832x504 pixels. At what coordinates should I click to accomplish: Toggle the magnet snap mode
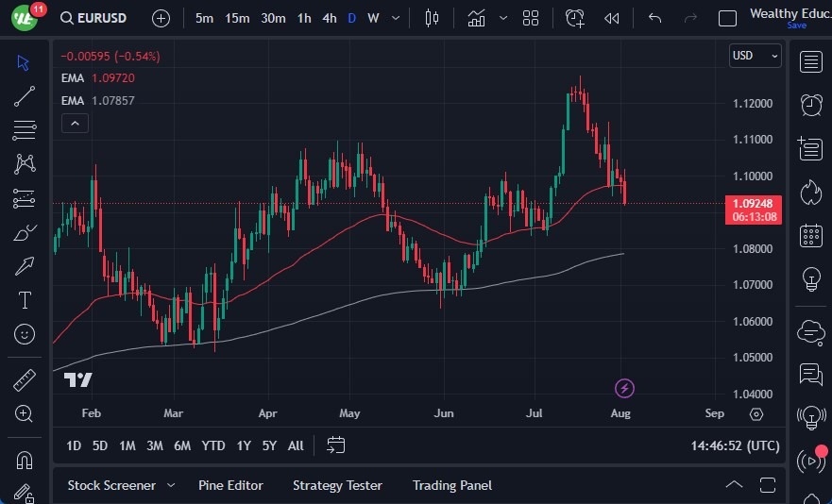(x=25, y=461)
